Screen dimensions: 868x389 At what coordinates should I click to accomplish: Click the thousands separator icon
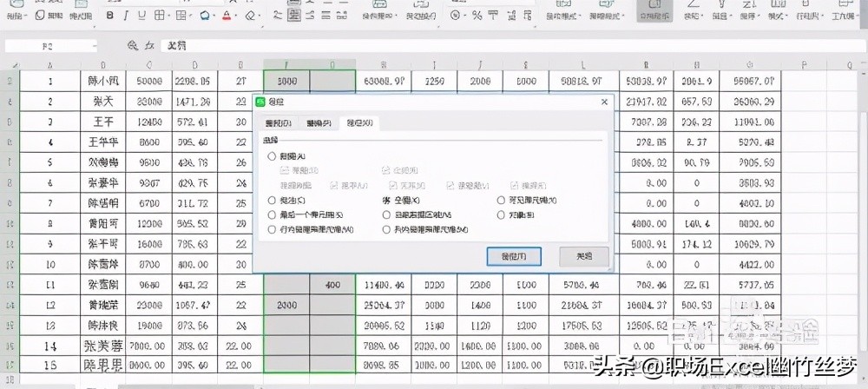pos(493,16)
